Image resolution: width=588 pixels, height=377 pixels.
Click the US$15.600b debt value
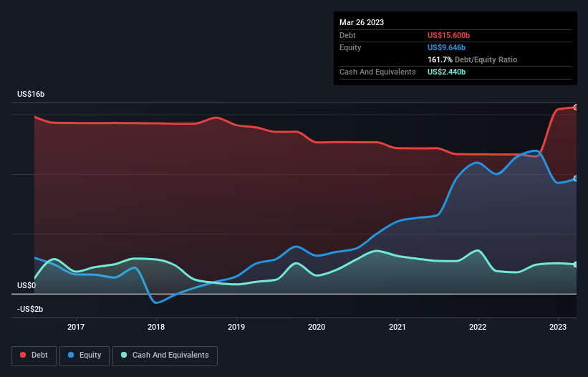[448, 35]
